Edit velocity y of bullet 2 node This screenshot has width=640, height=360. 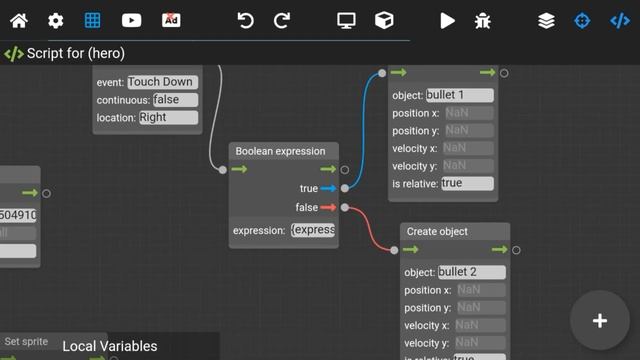tap(480, 343)
